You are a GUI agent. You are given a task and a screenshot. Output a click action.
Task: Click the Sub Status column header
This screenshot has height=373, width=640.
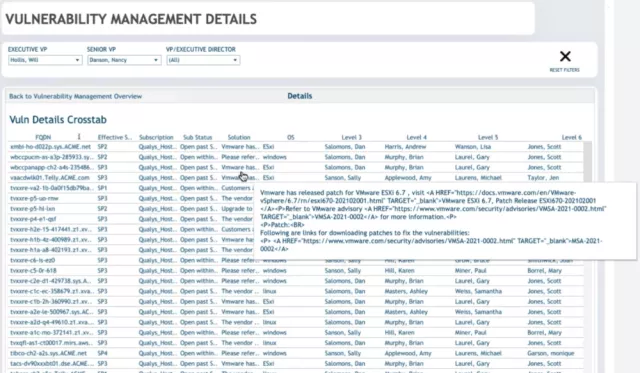point(198,138)
